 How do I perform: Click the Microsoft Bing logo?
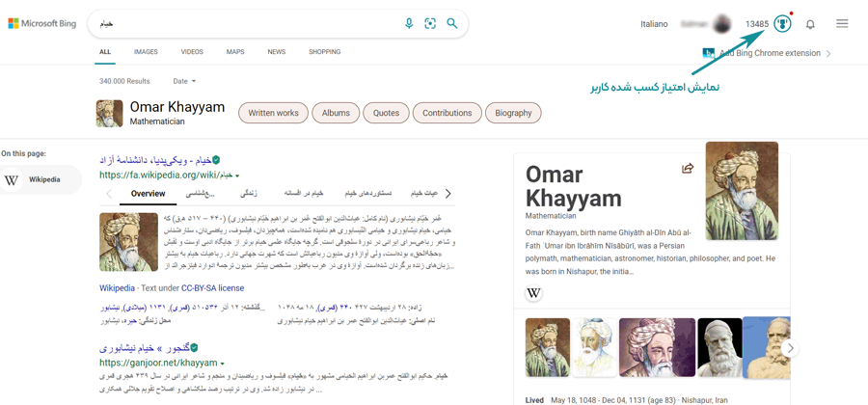coord(42,24)
